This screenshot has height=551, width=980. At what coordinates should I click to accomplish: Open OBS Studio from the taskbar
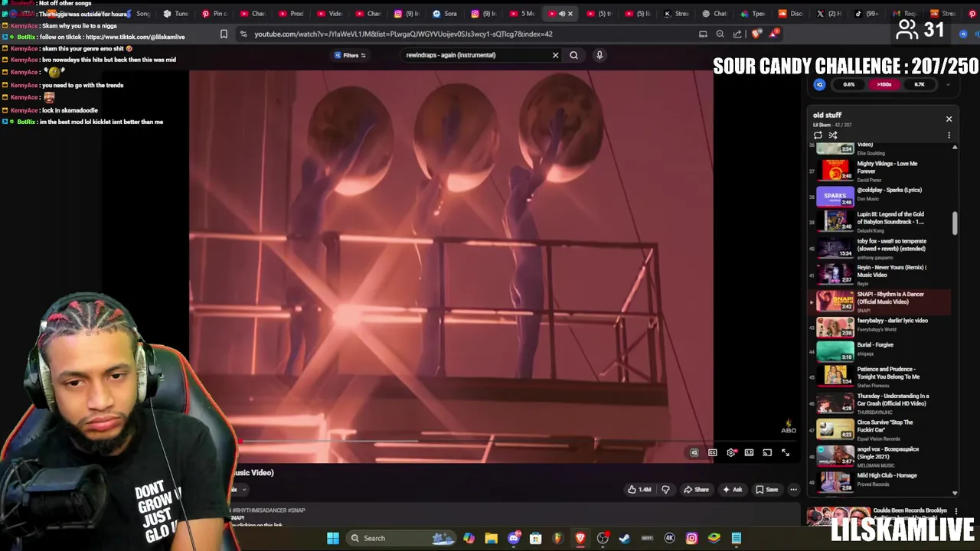603,538
